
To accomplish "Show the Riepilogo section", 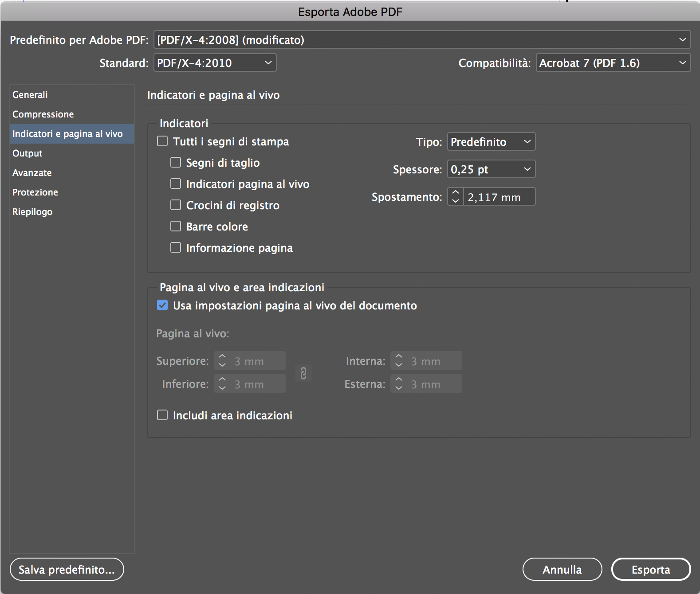I will click(x=72, y=211).
